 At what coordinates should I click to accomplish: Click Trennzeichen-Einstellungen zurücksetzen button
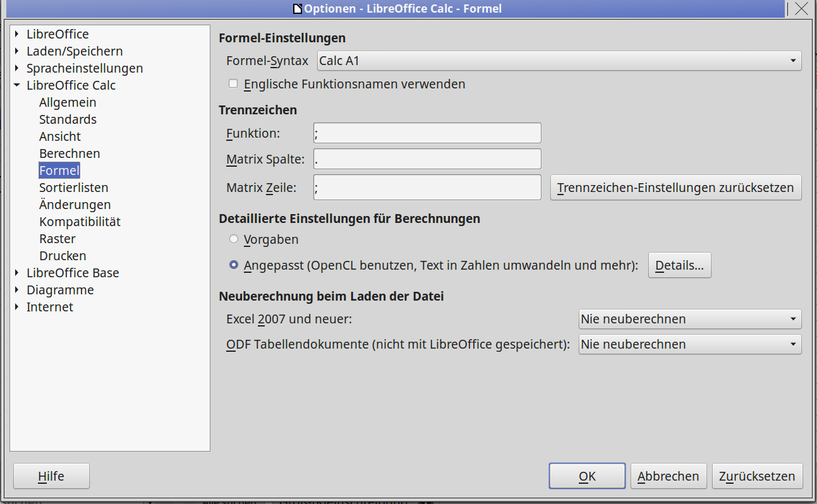coord(675,188)
